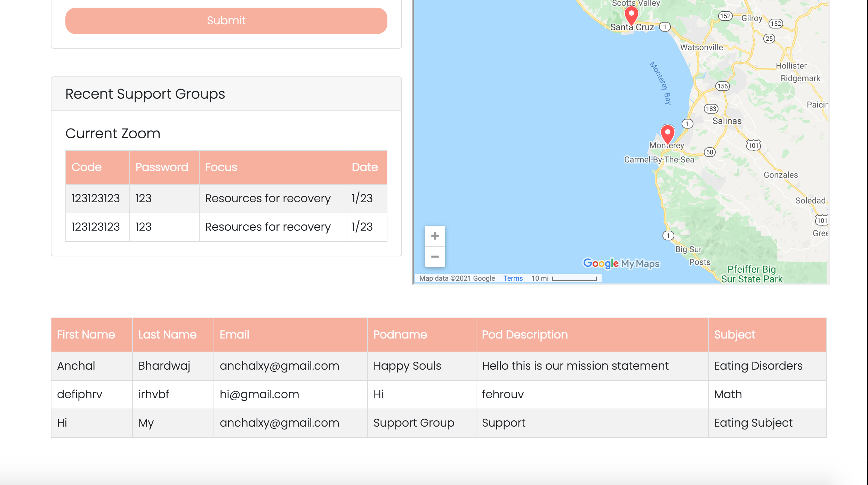Click the Podname column header
The height and width of the screenshot is (485, 868).
point(400,335)
